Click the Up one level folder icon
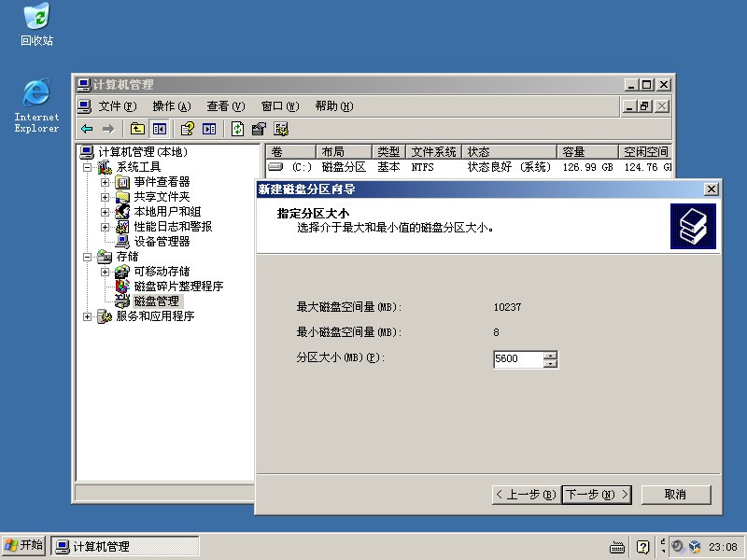Image resolution: width=747 pixels, height=560 pixels. (x=137, y=129)
